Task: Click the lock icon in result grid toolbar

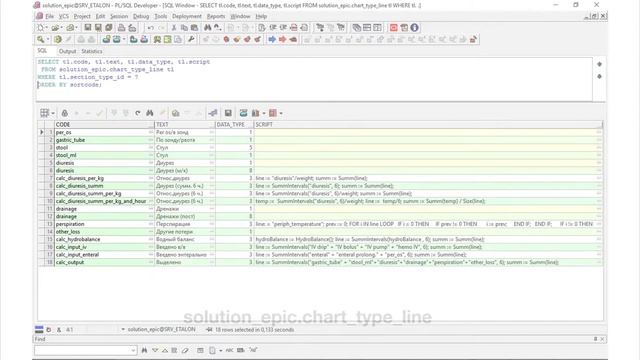Action: click(x=64, y=113)
